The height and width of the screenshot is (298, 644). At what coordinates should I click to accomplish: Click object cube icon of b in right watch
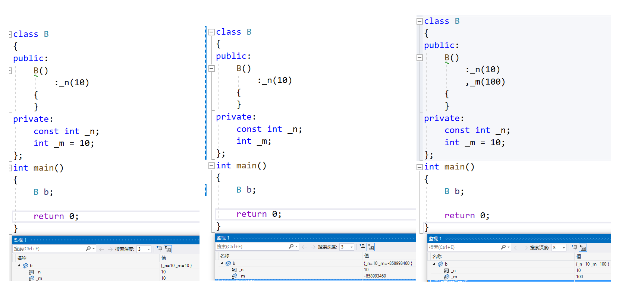440,264
